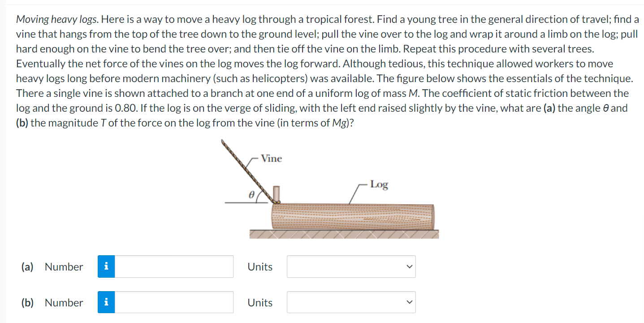Click the 'Units' text beside the first dropdown
This screenshot has width=644, height=323.
[x=260, y=266]
